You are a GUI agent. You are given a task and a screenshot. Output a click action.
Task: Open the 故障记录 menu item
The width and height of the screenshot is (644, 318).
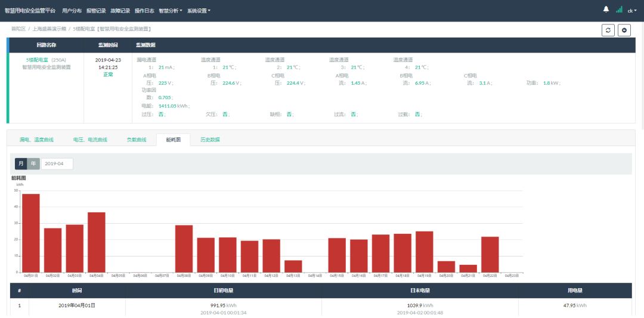pyautogui.click(x=120, y=11)
